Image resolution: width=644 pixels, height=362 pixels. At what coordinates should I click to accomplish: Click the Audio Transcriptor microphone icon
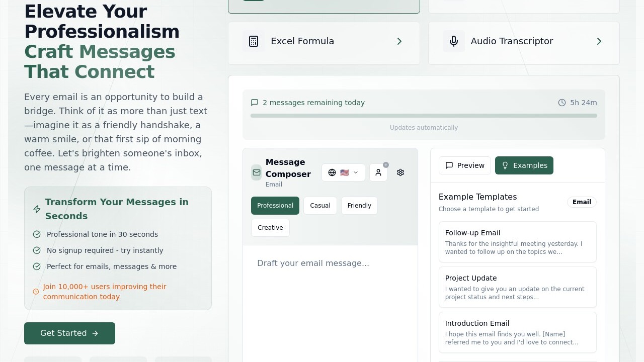coord(454,41)
